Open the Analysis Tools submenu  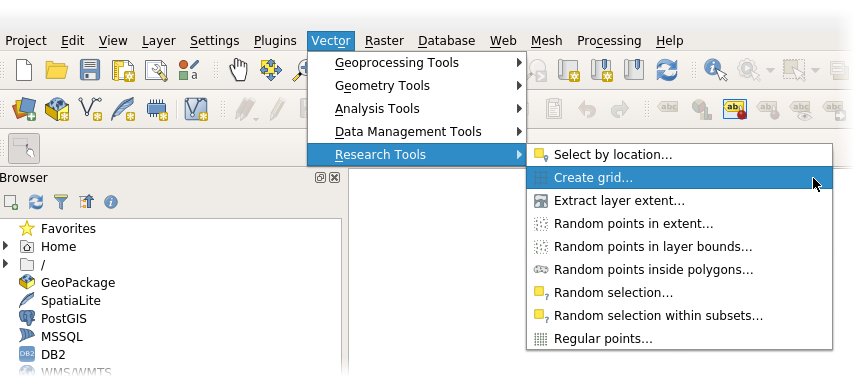(x=417, y=109)
